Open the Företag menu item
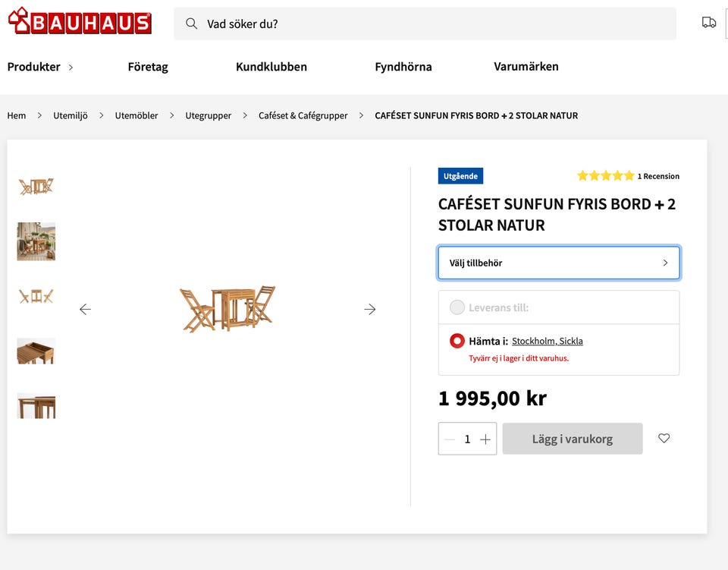Viewport: 728px width, 570px height. pyautogui.click(x=148, y=67)
